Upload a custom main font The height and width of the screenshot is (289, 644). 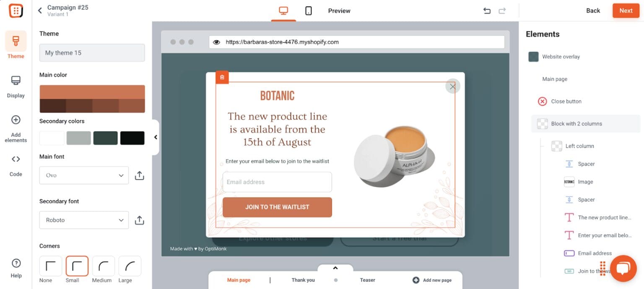click(x=139, y=175)
